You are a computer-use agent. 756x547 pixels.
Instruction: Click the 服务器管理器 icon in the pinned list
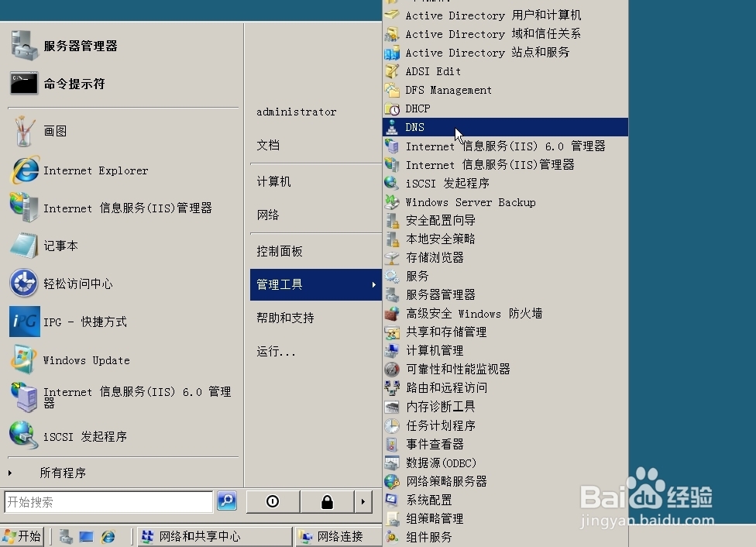tap(24, 46)
